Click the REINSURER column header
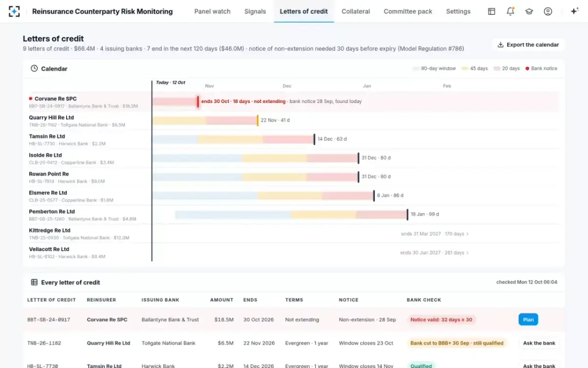The image size is (588, 368). pyautogui.click(x=100, y=300)
